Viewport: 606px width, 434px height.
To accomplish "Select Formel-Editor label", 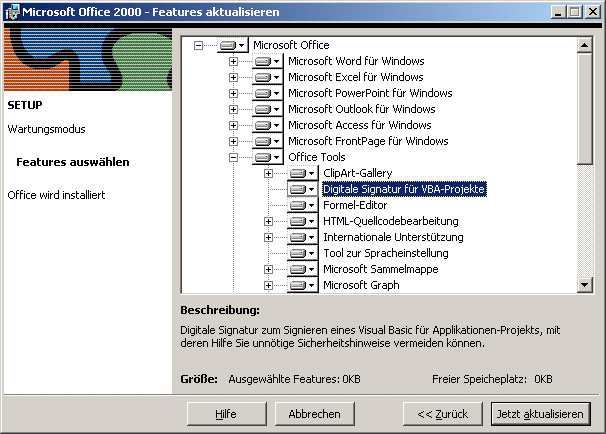I will (x=355, y=205).
